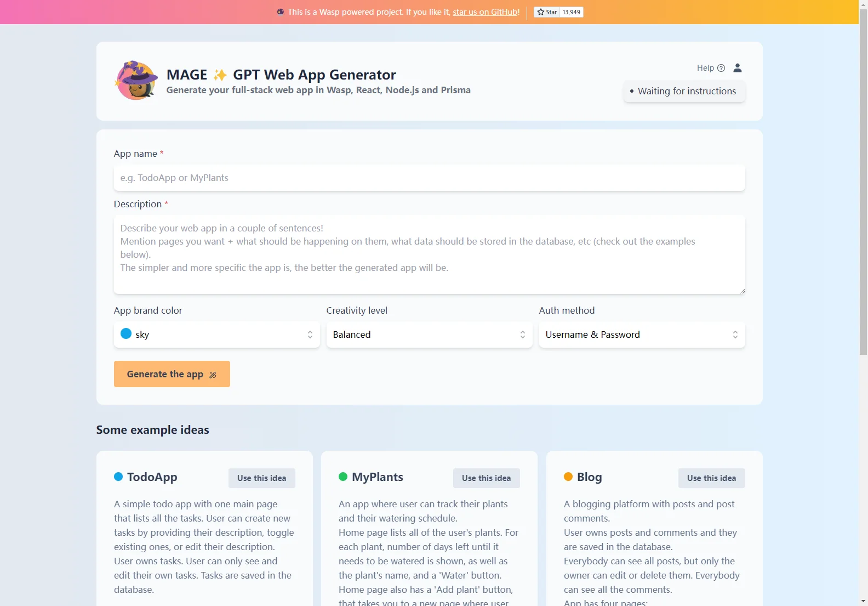Open the App brand color dropdown
The height and width of the screenshot is (606, 868).
click(x=217, y=335)
